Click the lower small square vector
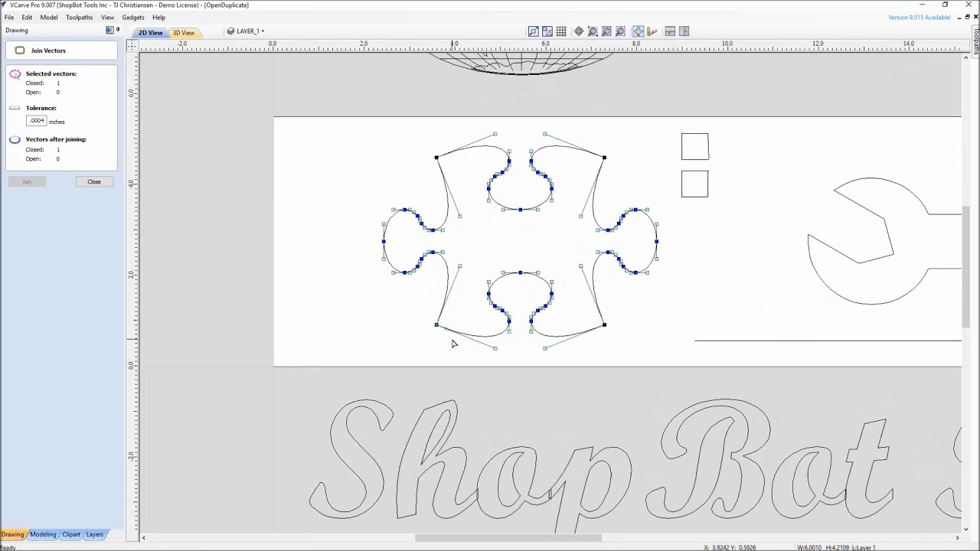 695,184
